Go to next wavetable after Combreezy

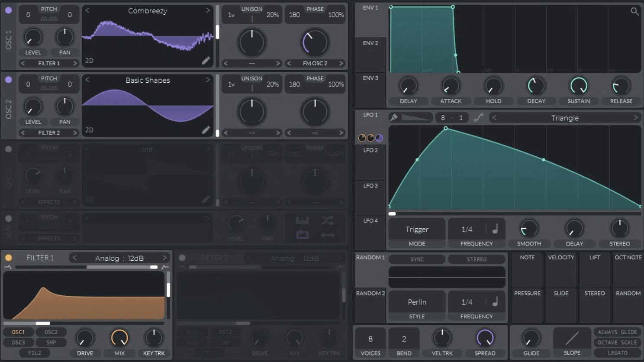208,10
